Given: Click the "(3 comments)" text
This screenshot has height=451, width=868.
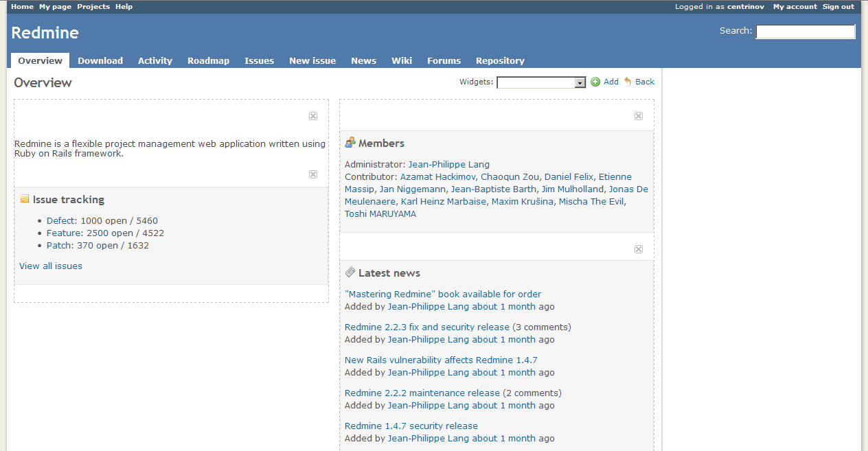Looking at the screenshot, I should tap(542, 327).
